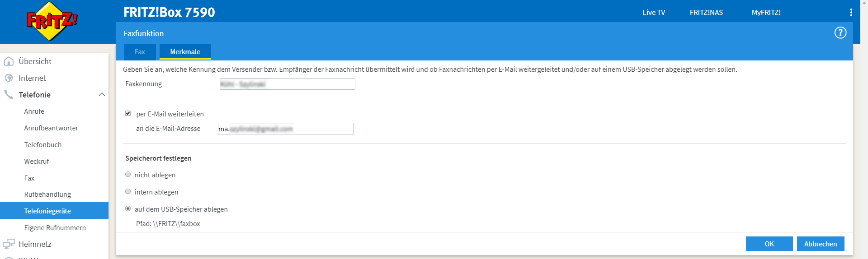Image resolution: width=868 pixels, height=259 pixels.
Task: Click the OK button
Action: click(x=769, y=244)
